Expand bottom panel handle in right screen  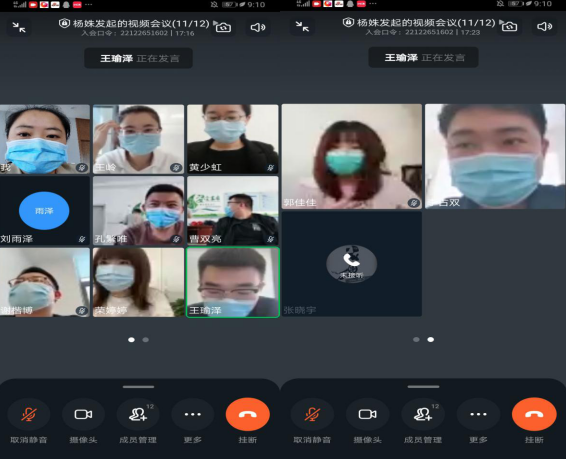(x=423, y=386)
